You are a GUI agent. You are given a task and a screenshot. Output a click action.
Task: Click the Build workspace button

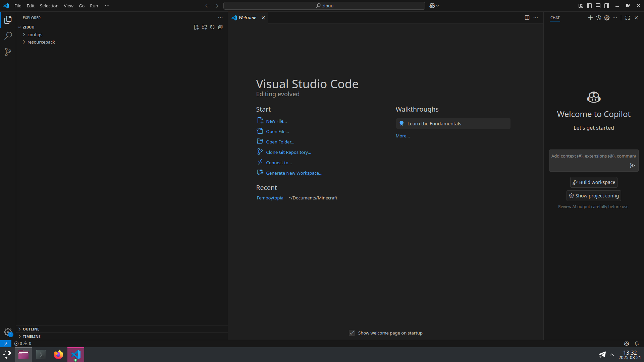[594, 182]
